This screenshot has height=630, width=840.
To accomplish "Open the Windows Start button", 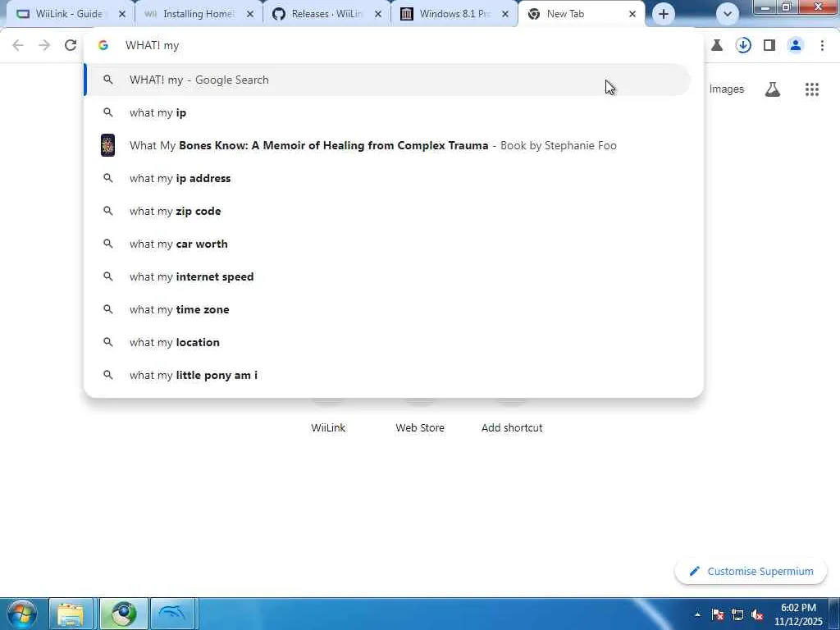I will [21, 614].
